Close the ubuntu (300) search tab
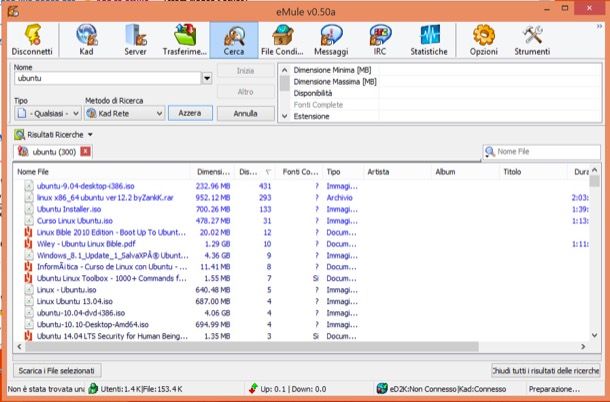 (85, 151)
